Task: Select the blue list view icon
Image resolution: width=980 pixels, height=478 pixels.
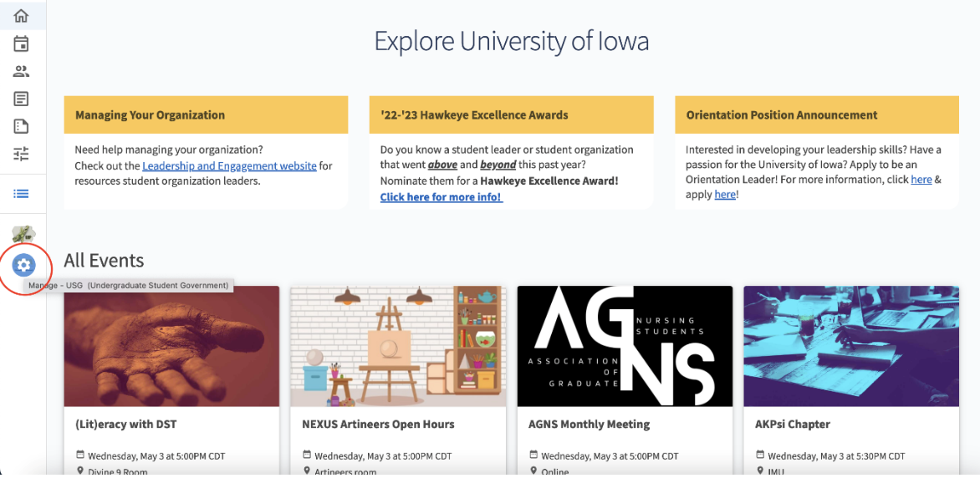Action: tap(21, 194)
